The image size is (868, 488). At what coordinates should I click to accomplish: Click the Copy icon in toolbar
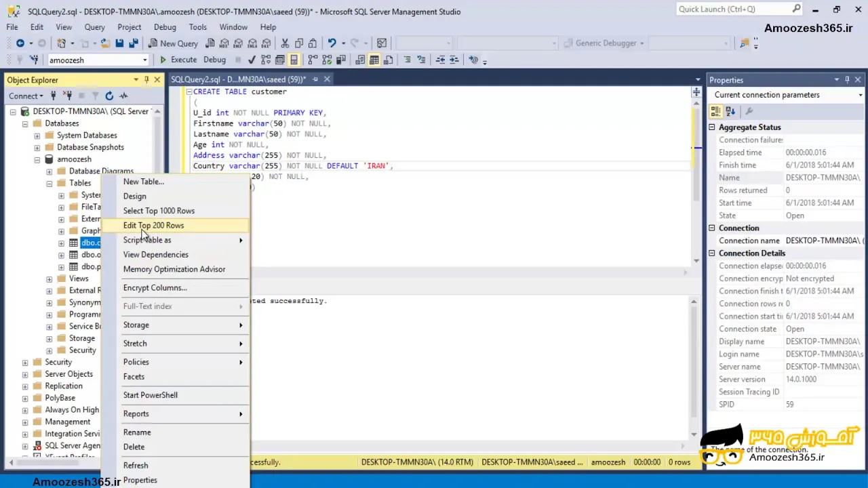point(299,43)
